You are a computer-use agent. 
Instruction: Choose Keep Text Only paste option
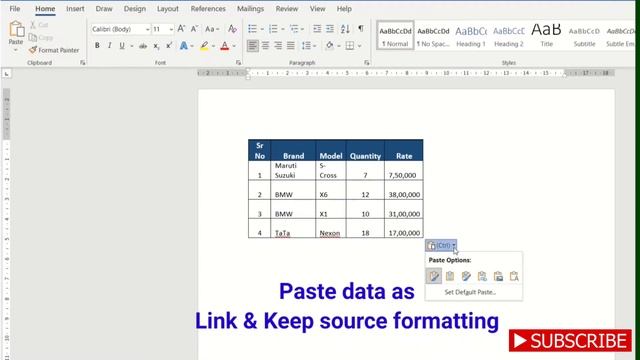point(514,276)
